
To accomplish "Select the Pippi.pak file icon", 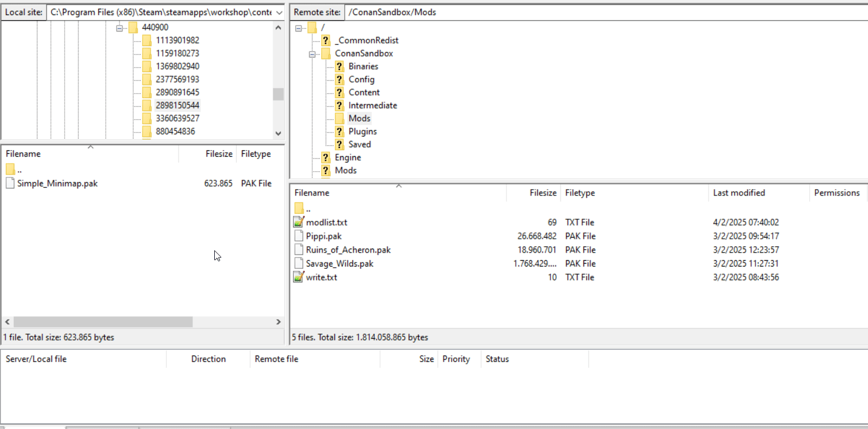I will tap(299, 236).
